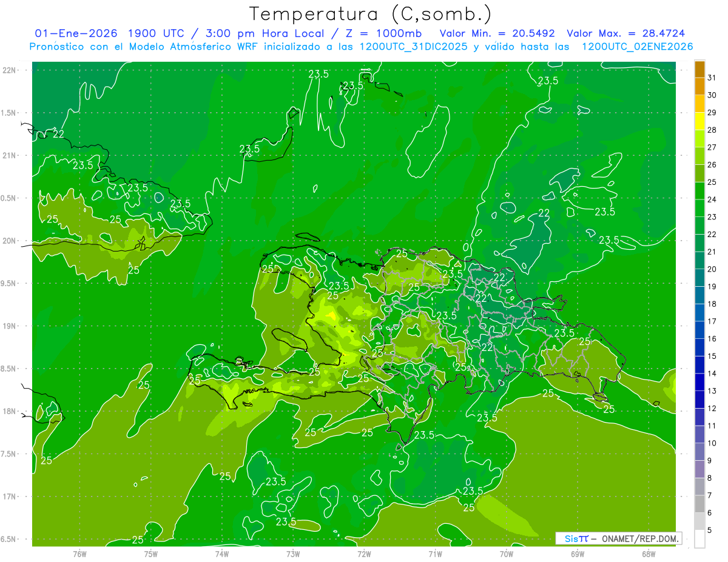Click the "19N" latitude axis label
The width and height of the screenshot is (728, 562).
(x=9, y=326)
